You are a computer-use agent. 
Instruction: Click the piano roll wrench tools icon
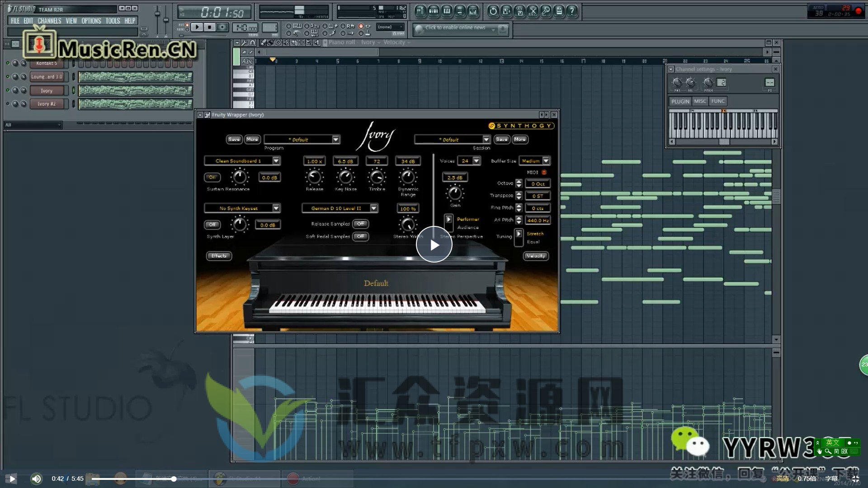(245, 42)
